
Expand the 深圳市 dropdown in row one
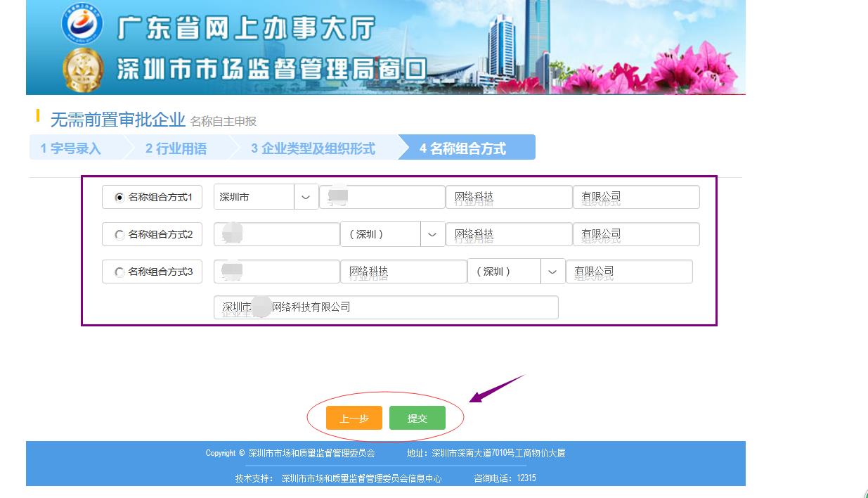305,198
